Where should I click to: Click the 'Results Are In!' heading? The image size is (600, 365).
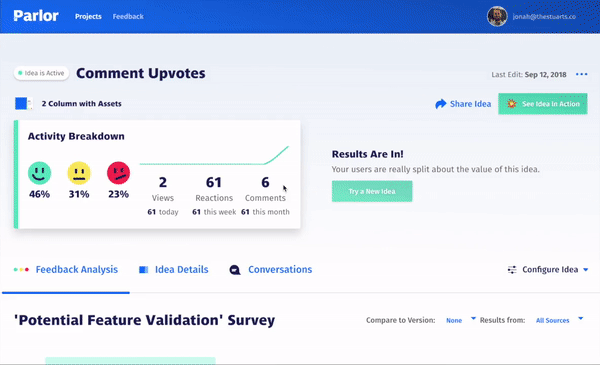pos(367,154)
